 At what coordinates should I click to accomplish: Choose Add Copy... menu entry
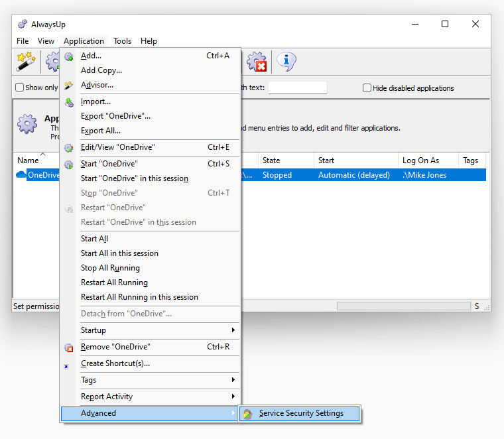pyautogui.click(x=151, y=70)
